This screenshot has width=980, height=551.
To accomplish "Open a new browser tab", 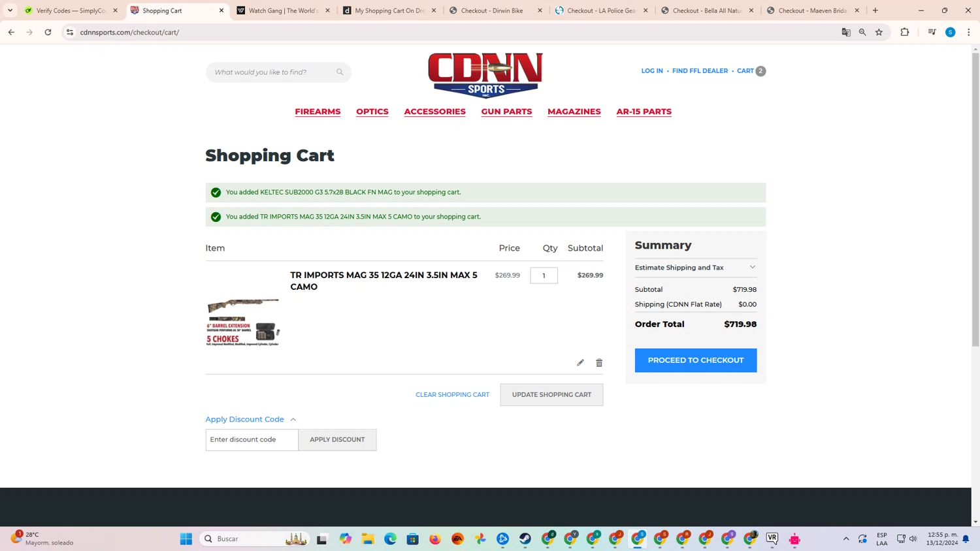I will (x=875, y=10).
